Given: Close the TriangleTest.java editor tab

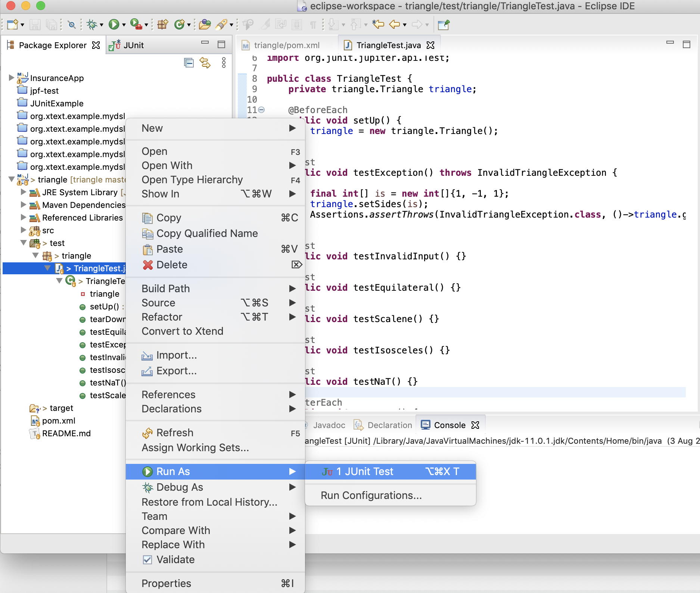Looking at the screenshot, I should point(430,45).
